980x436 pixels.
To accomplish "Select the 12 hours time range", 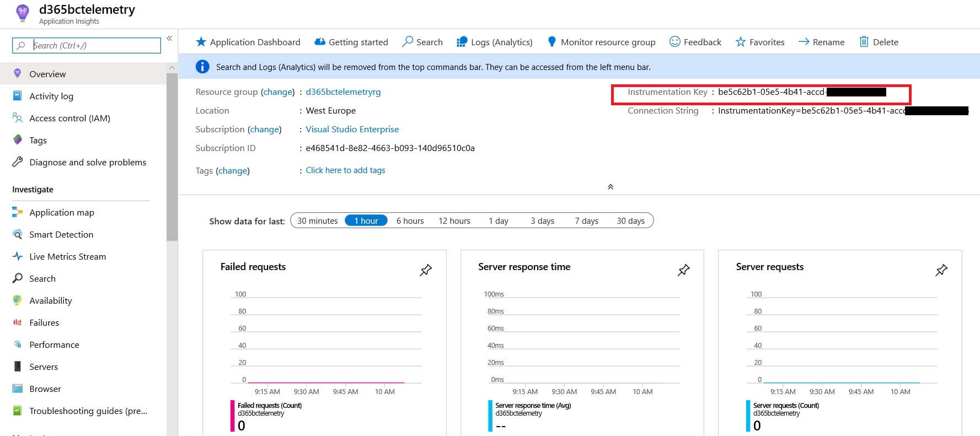I will (x=454, y=221).
